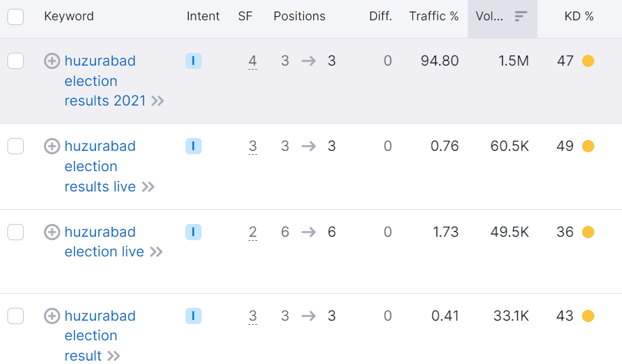Toggle the select-all checkbox in header
Screen dimensions: 622x364
point(16,16)
